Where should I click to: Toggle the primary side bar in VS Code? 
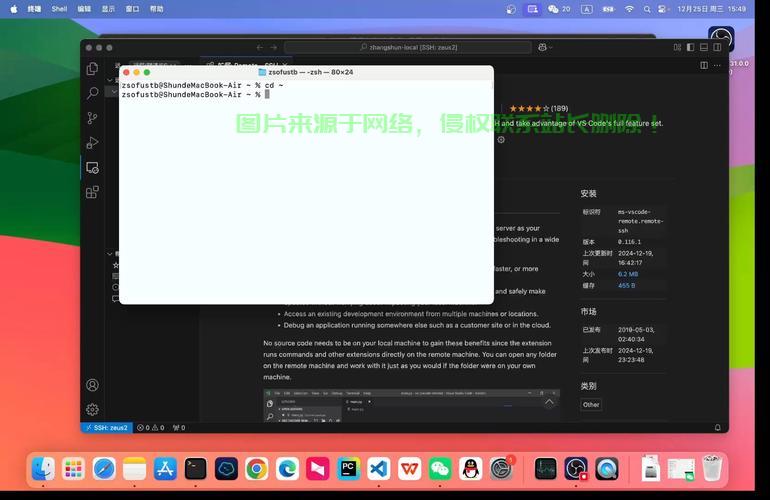coord(690,48)
